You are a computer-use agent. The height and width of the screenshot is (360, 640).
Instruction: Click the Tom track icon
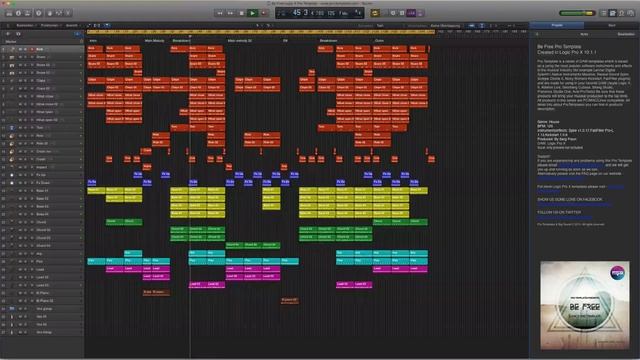tap(11, 128)
